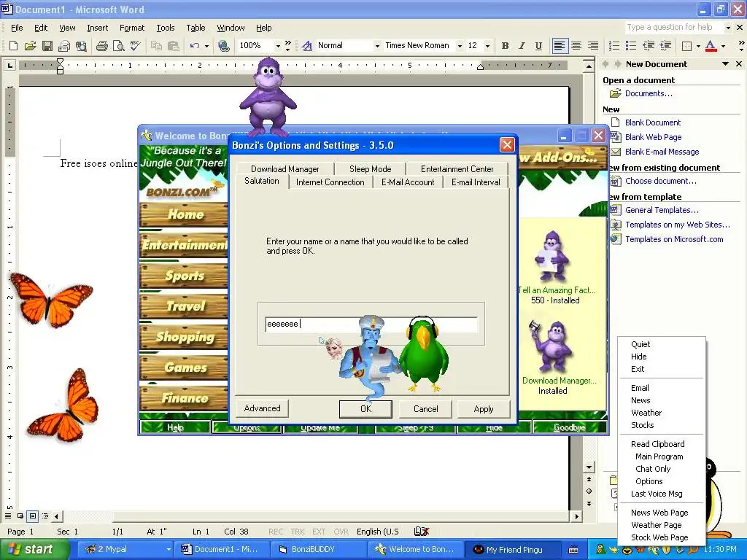Open Download Manager tab
Screen dimensions: 747x560
click(285, 168)
